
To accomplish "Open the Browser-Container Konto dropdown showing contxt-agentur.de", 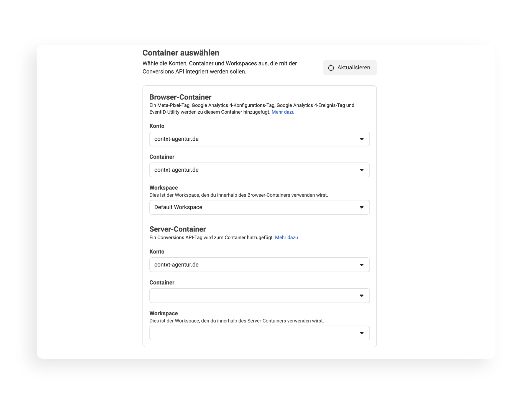I will pos(259,139).
